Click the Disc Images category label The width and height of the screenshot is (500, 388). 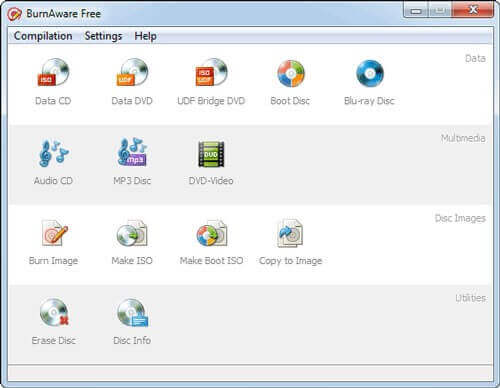point(460,218)
